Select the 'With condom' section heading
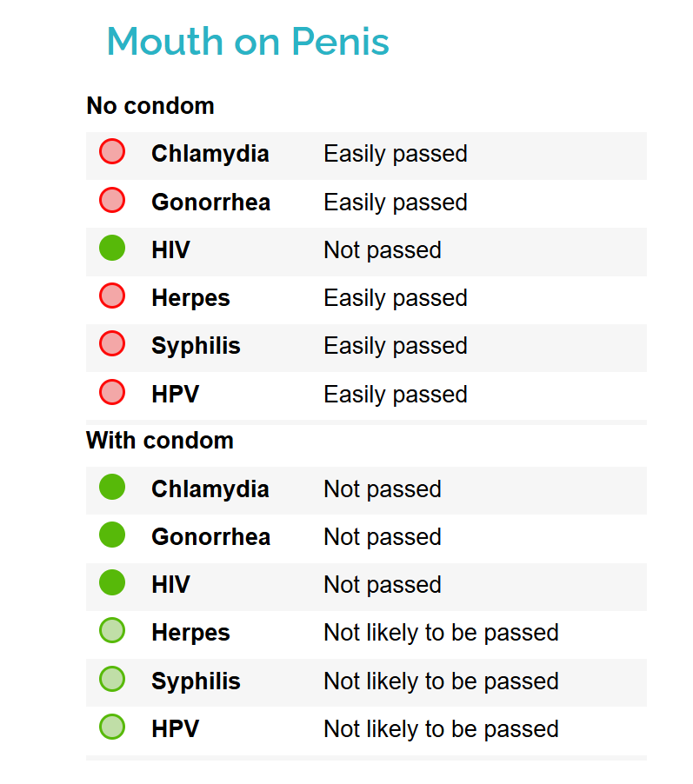This screenshot has width=693, height=784. click(x=160, y=441)
